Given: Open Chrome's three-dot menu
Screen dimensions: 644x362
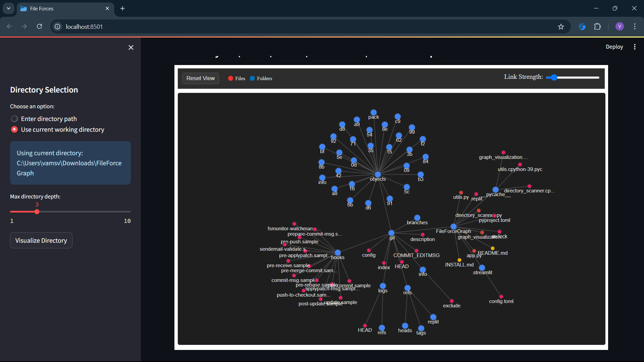Looking at the screenshot, I should pos(635,26).
